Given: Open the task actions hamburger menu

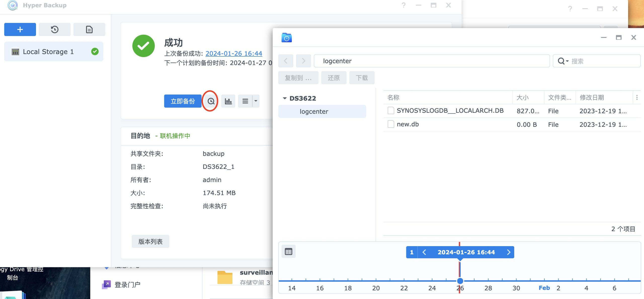Looking at the screenshot, I should (245, 101).
